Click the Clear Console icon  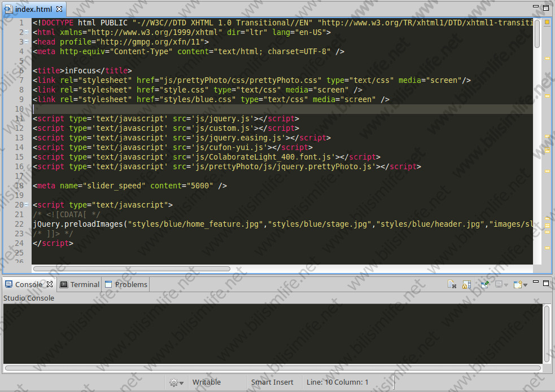click(452, 285)
